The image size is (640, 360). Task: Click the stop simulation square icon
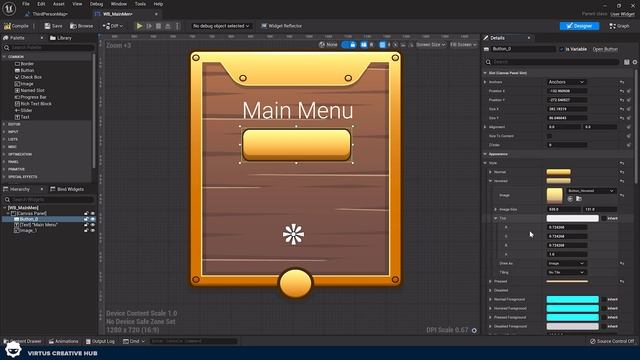point(158,26)
